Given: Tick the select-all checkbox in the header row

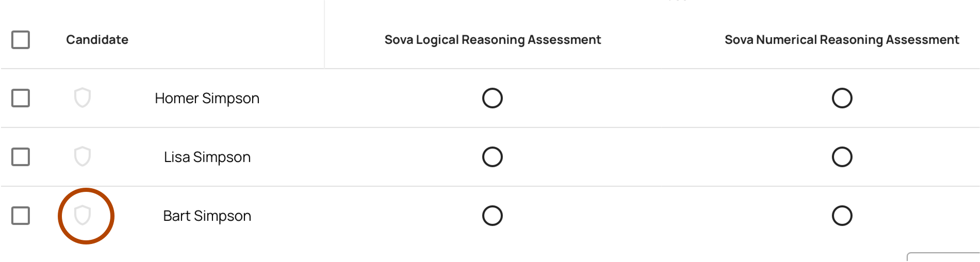Looking at the screenshot, I should (x=21, y=40).
